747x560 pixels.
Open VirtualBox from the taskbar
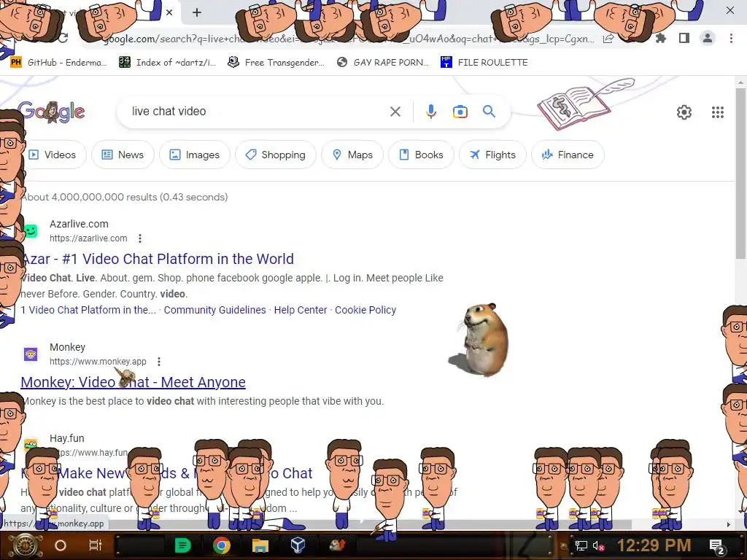coord(298,545)
